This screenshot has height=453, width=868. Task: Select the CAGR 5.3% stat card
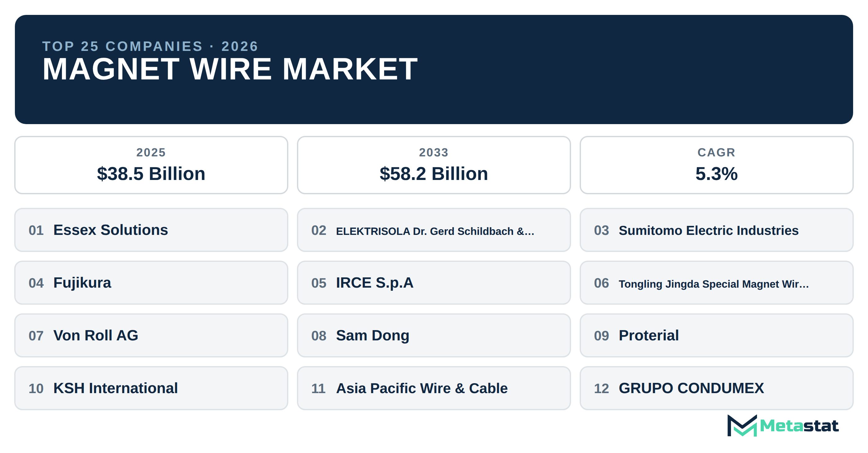coord(717,165)
